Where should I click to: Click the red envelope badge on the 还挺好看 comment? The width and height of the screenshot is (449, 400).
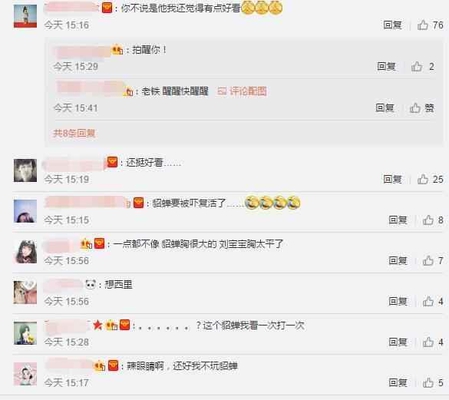(112, 162)
